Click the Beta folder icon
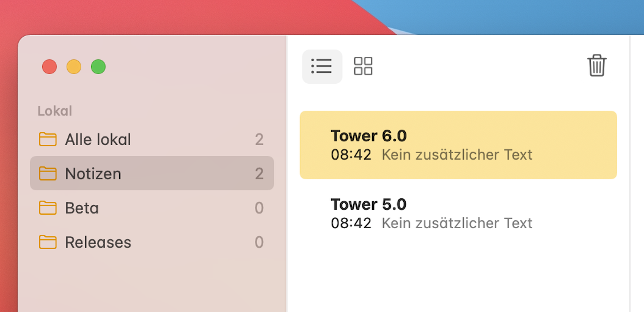 point(48,208)
